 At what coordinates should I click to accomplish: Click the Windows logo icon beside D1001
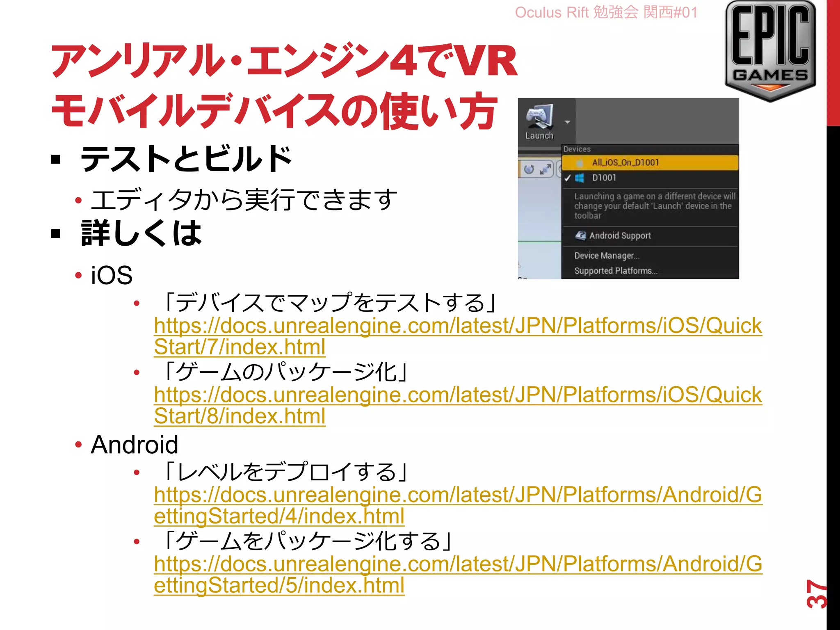point(580,178)
